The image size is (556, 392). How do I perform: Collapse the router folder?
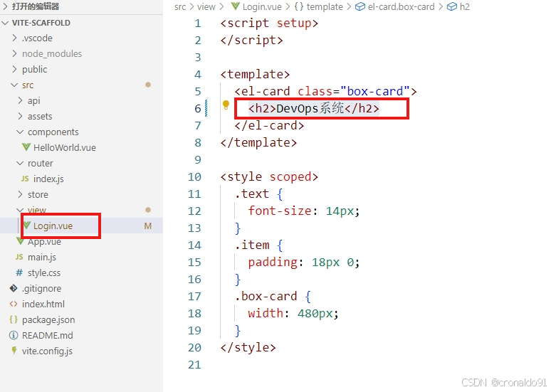[x=20, y=163]
